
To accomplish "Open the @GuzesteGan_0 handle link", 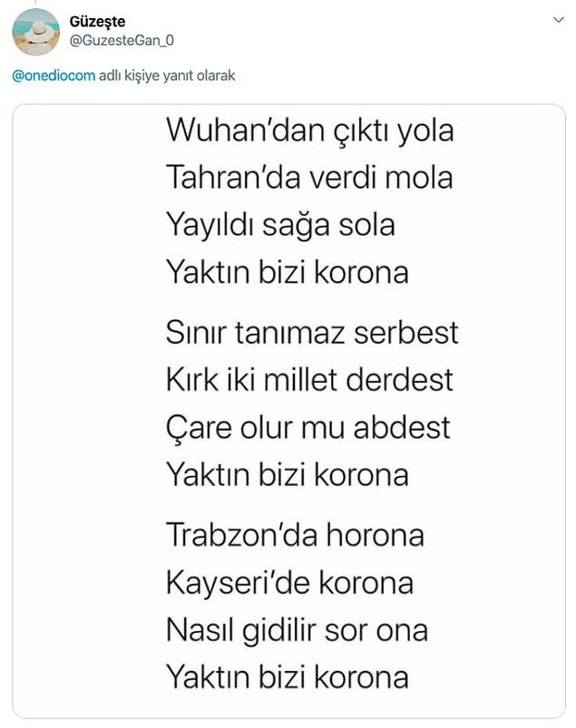I will (x=122, y=41).
